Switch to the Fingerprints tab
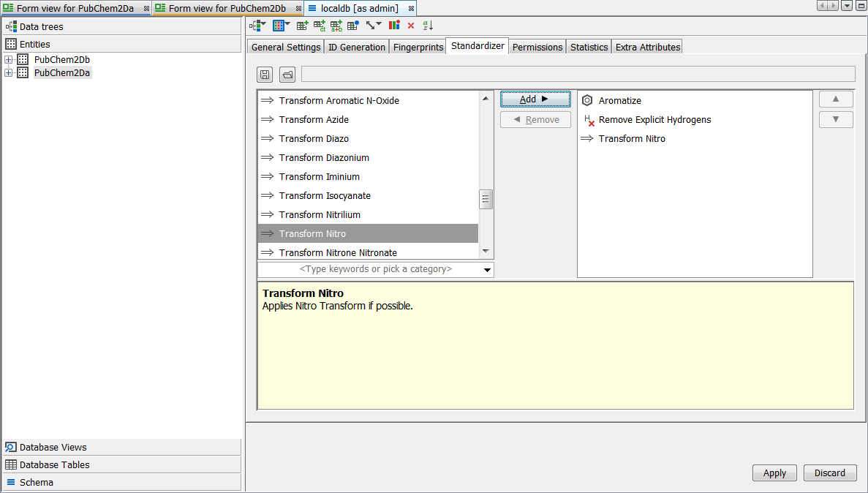The image size is (868, 493). point(418,47)
